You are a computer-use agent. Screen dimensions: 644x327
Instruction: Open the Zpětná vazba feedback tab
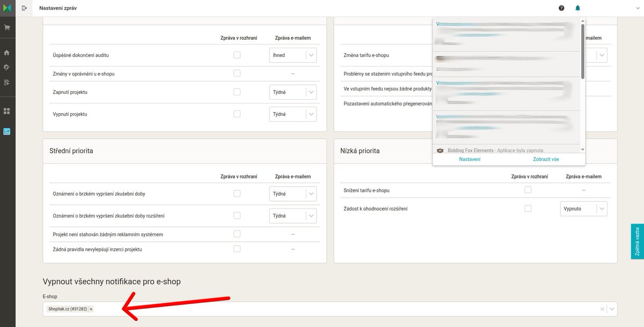point(637,241)
